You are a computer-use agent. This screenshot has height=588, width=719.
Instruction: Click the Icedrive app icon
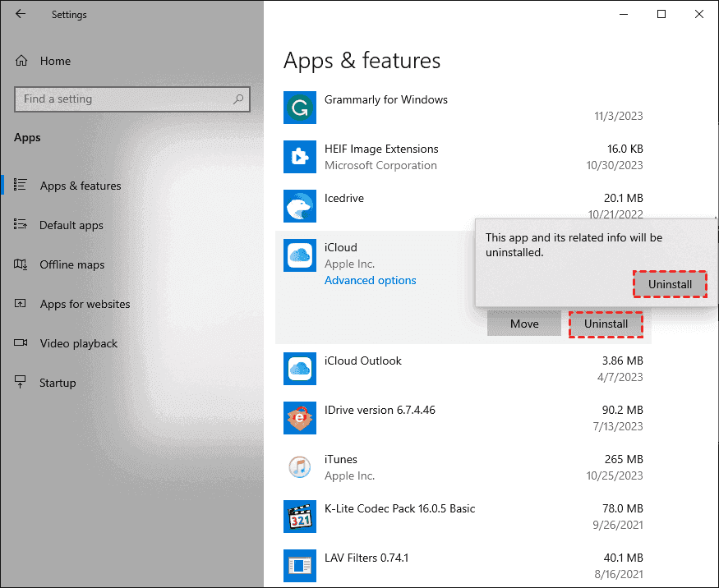point(299,206)
